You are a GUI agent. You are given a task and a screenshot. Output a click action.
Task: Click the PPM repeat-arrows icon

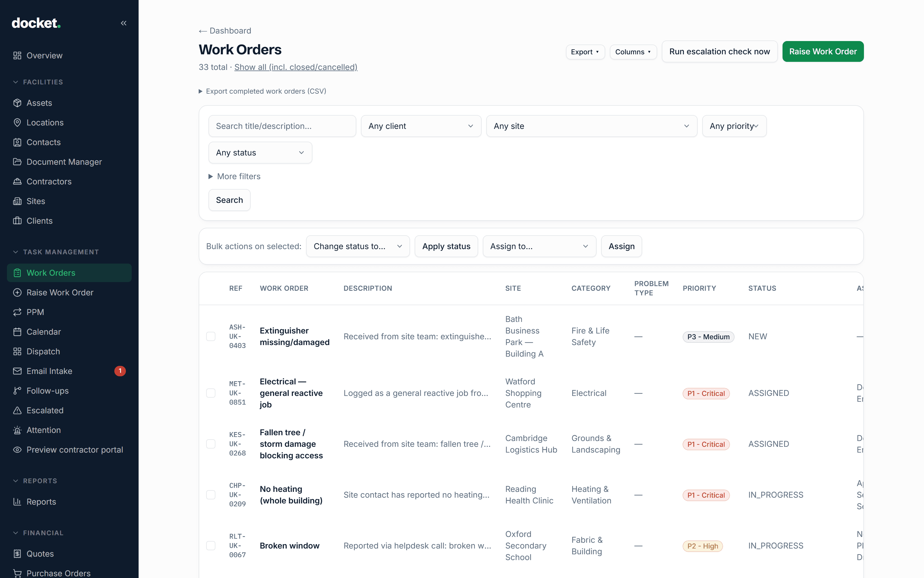[17, 312]
